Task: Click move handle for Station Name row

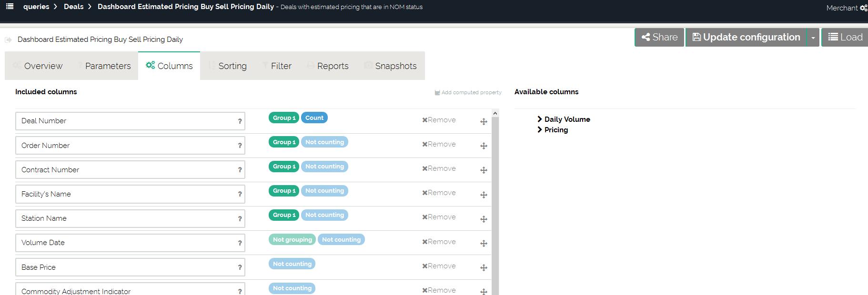Action: tap(484, 219)
